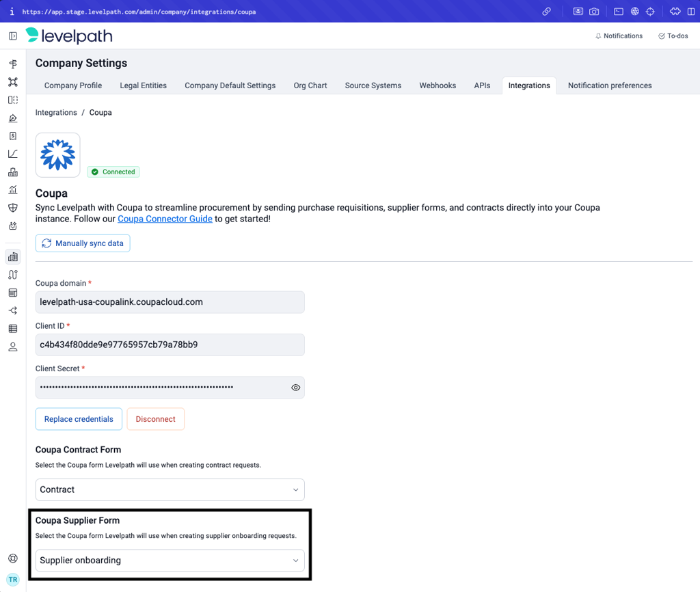Open the Coupa Connector Guide link
Viewport: 700px width, 592px height.
(165, 219)
